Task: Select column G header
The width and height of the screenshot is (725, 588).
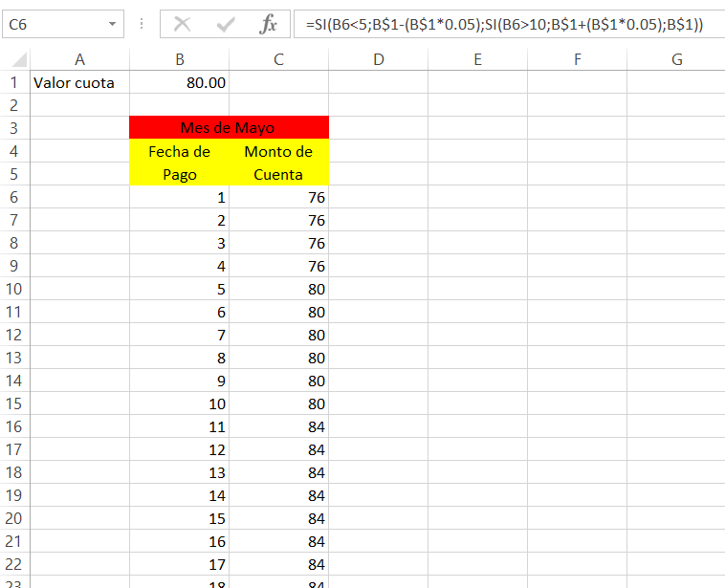Action: [x=676, y=59]
